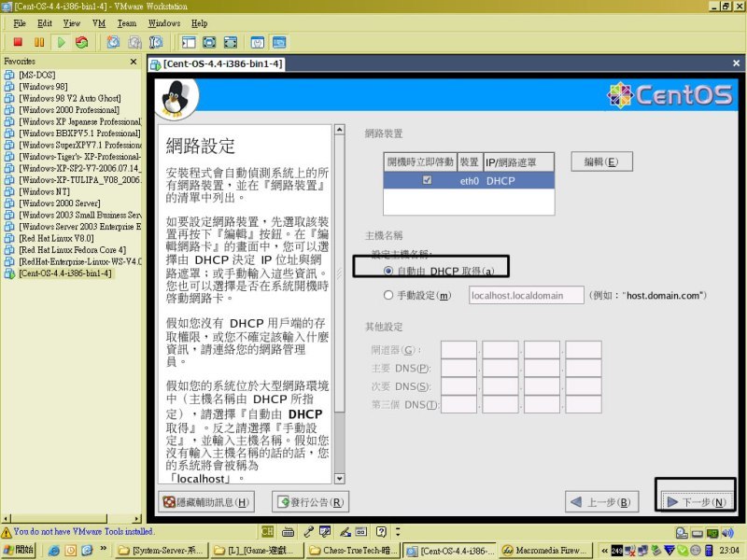Click the 開機時立即啟動 column header
747x560 pixels.
[x=420, y=162]
